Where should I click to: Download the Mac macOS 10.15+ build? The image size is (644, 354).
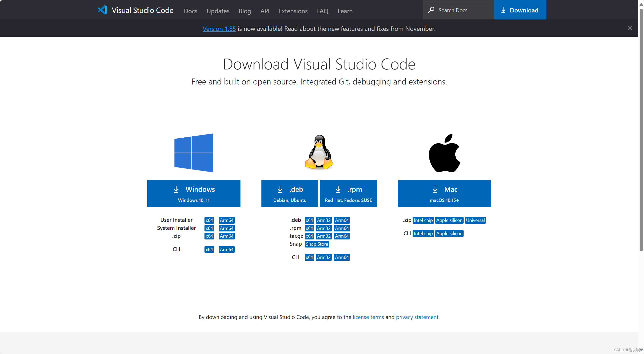444,194
